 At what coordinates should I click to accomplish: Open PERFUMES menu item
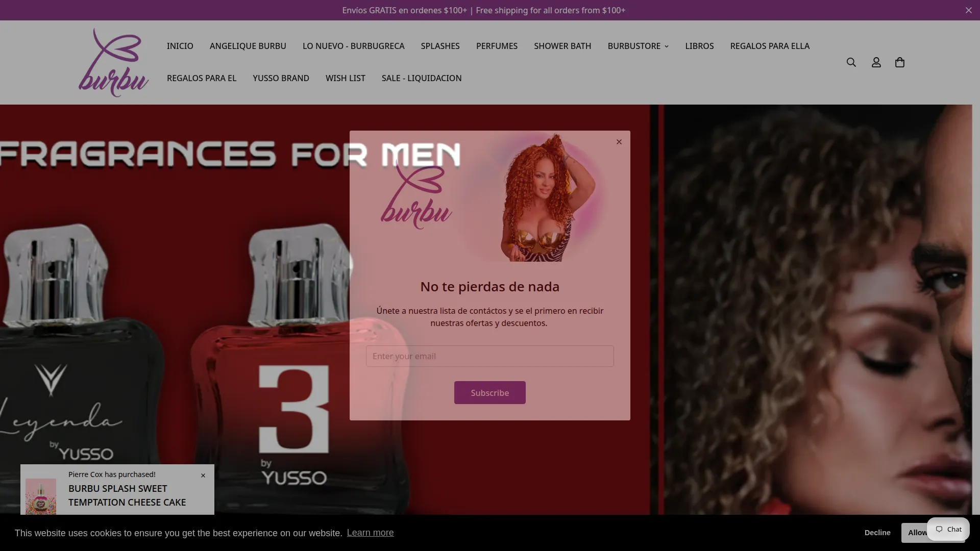coord(497,46)
